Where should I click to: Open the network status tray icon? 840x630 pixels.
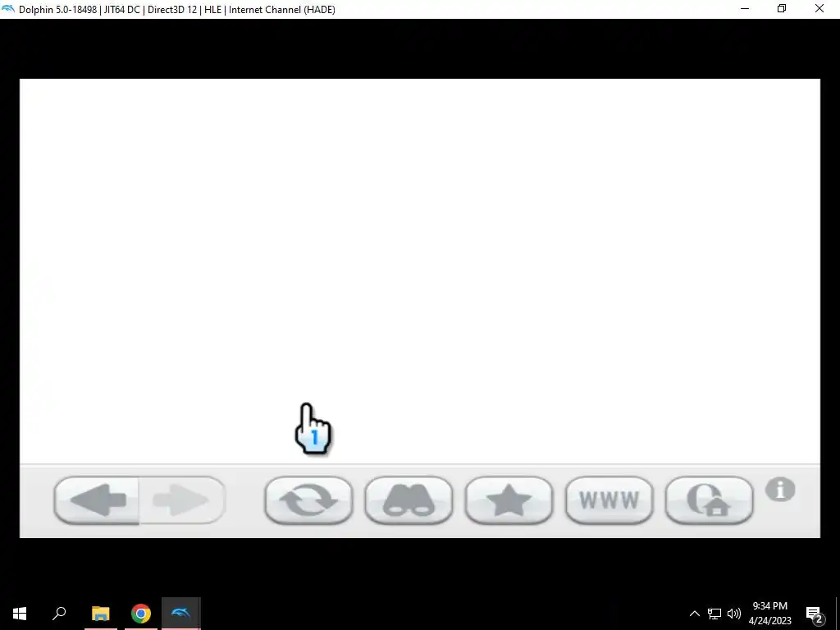pyautogui.click(x=714, y=614)
